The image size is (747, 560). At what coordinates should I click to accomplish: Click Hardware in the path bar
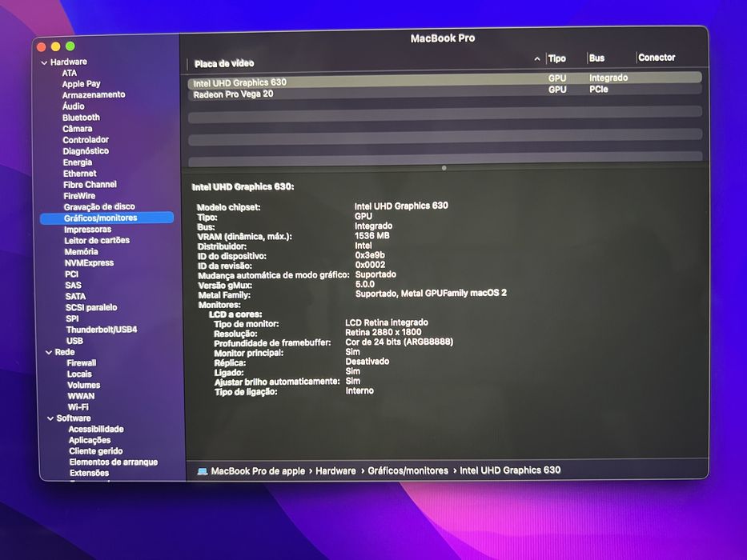click(x=335, y=471)
